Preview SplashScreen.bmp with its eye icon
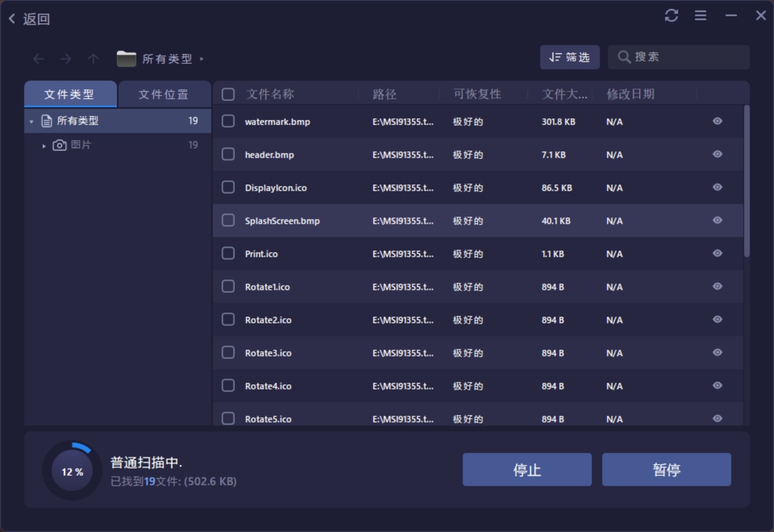774x532 pixels. click(x=717, y=220)
